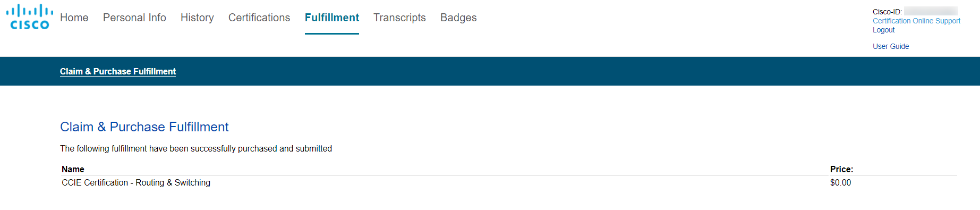980x210 pixels.
Task: Open the Certifications tab
Action: pos(259,18)
